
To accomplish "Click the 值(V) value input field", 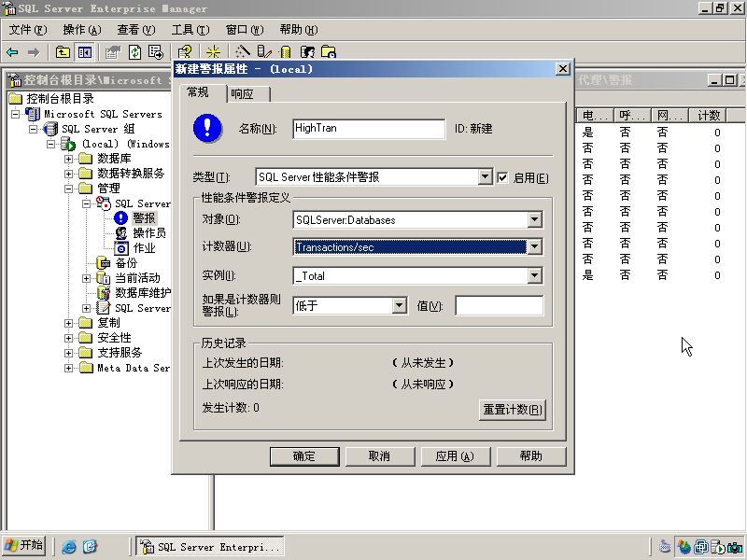I will point(500,306).
